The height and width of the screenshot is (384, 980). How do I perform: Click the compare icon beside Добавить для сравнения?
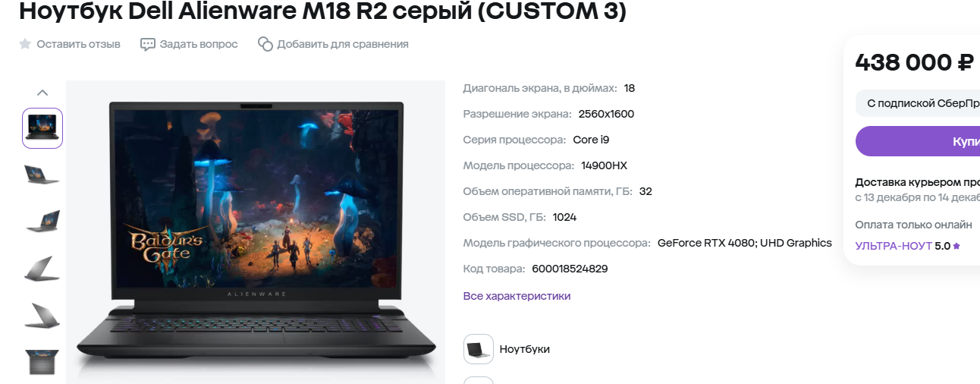coord(265,44)
